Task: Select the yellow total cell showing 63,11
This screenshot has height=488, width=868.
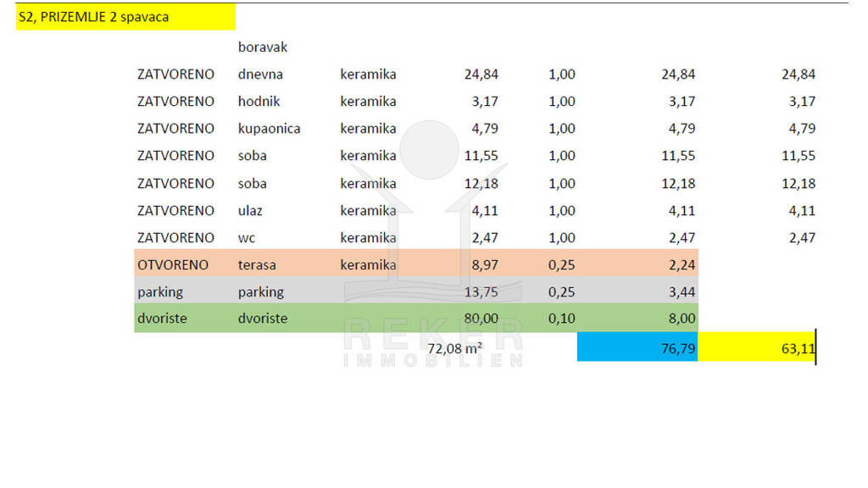Action: (x=756, y=347)
